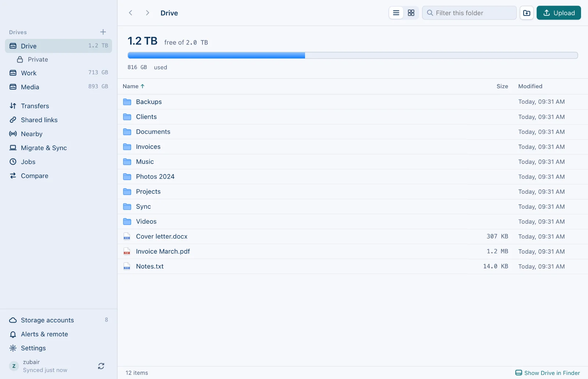
Task: Select the Media drive
Action: (58, 87)
